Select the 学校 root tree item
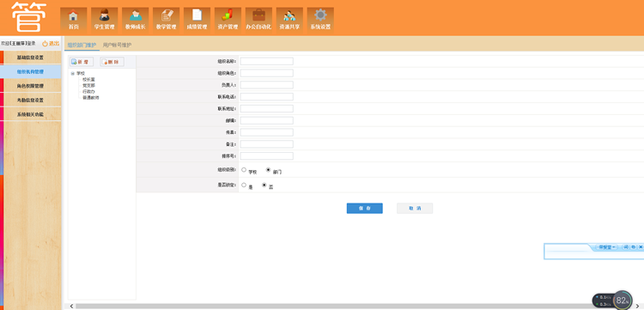The height and width of the screenshot is (310, 644). click(81, 74)
